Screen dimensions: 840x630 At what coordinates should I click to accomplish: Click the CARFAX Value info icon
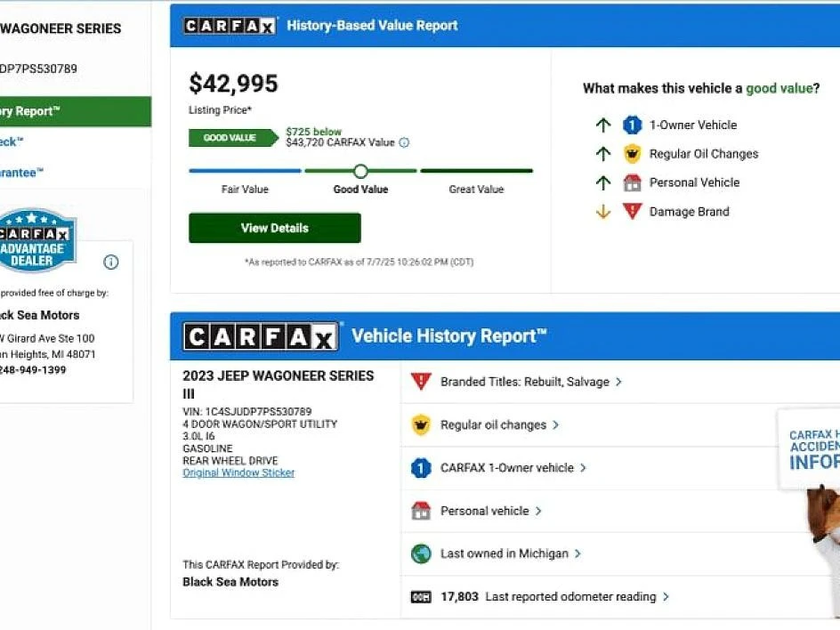[405, 142]
